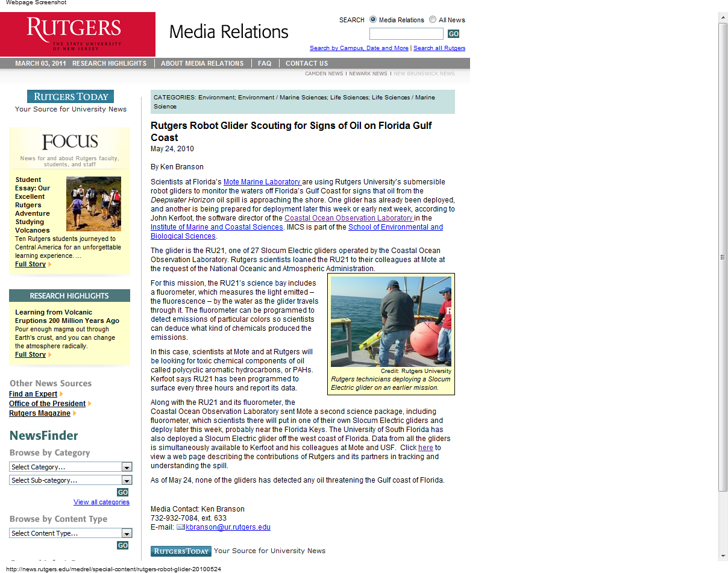Click the Learning from Volcanic Eruptions headline

pos(67,316)
